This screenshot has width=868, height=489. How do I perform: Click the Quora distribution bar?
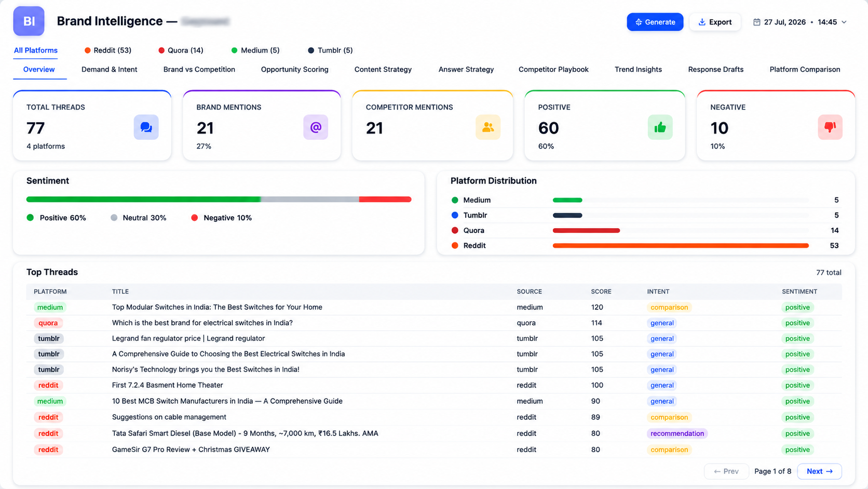(586, 230)
